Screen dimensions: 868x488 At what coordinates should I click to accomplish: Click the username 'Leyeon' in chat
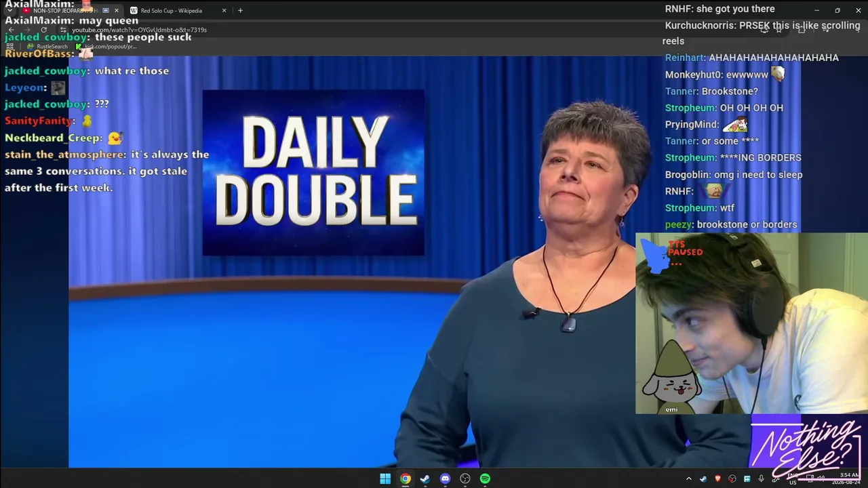click(24, 87)
